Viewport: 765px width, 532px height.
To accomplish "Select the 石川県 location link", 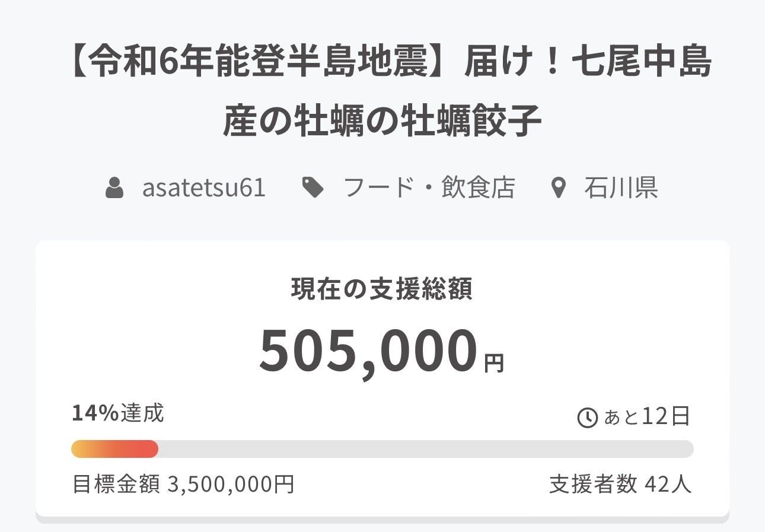I will point(621,189).
